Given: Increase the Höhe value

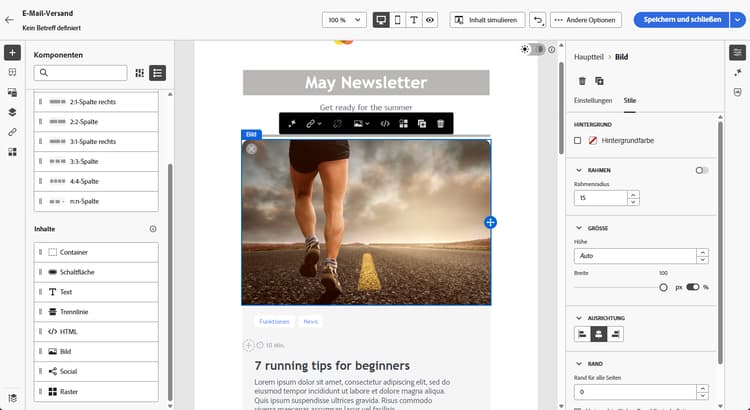Looking at the screenshot, I should point(702,252).
